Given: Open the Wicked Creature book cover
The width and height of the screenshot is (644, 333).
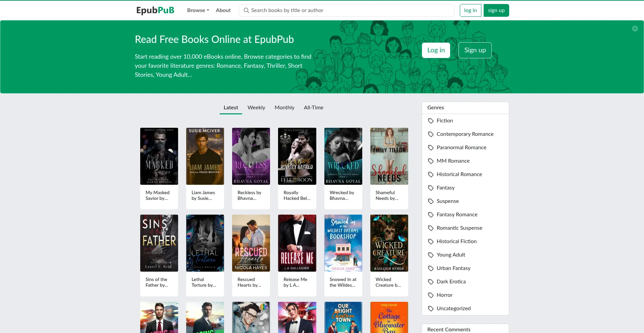Looking at the screenshot, I should point(389,243).
